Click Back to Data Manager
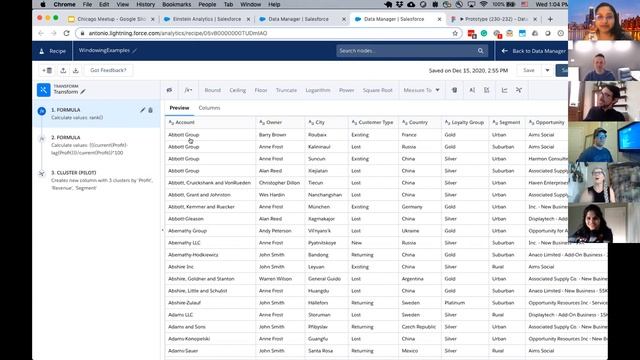Screen dimensions: 640x360 [534, 51]
